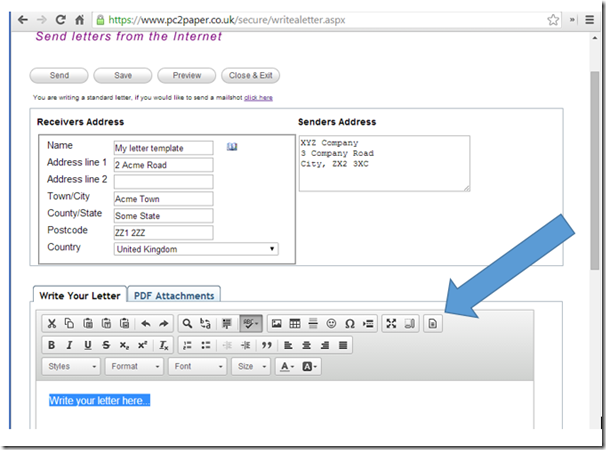The height and width of the screenshot is (450, 606).
Task: Click the page vertical scrollbar thumb
Action: coord(595,170)
